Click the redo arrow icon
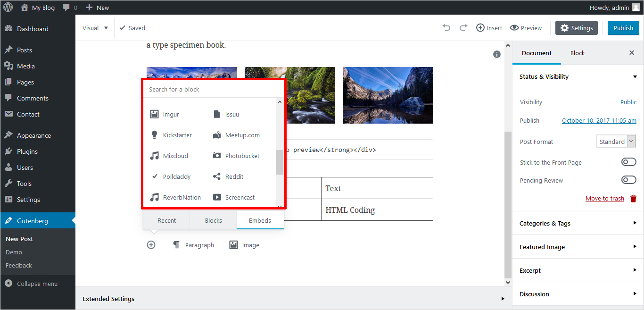This screenshot has width=644, height=310. click(463, 28)
